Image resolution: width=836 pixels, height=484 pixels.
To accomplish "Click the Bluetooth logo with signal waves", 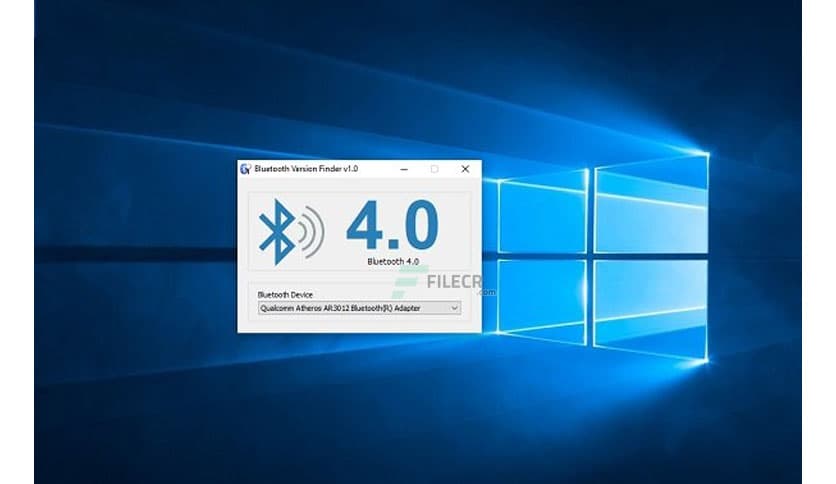I will pyautogui.click(x=291, y=232).
